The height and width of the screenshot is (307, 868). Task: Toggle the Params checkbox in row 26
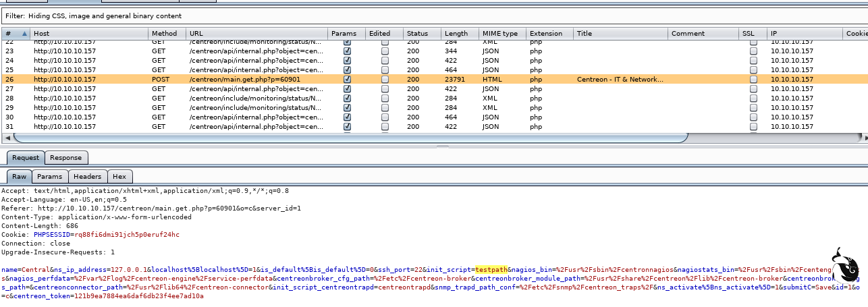(347, 79)
